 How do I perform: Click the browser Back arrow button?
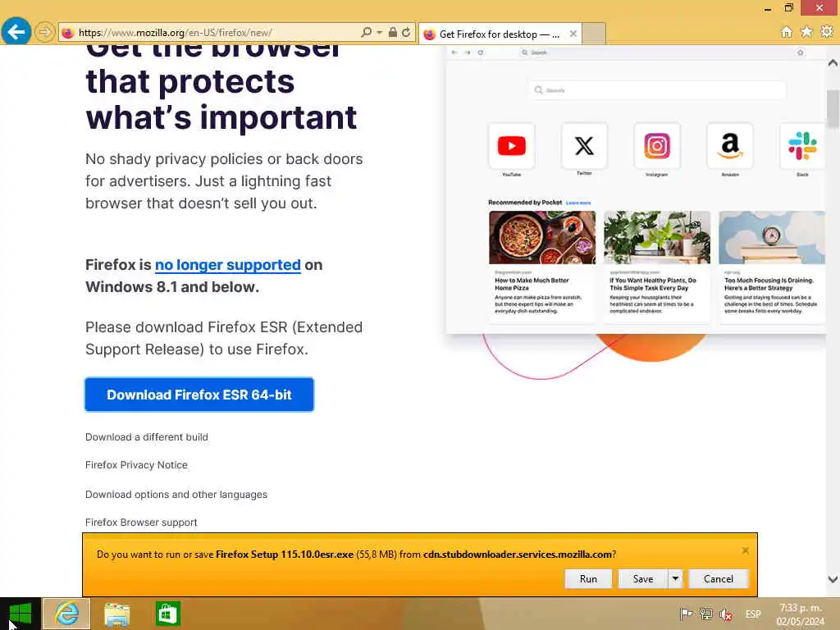(x=16, y=32)
